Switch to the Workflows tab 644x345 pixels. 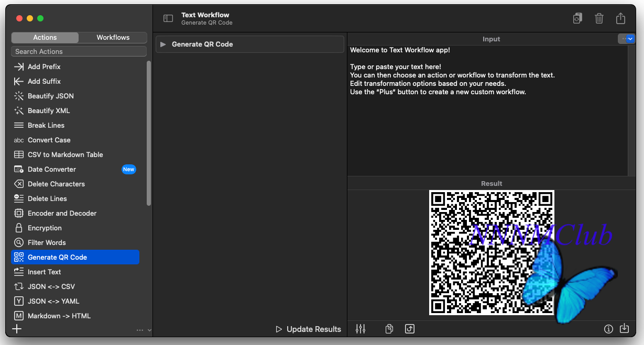pos(113,37)
